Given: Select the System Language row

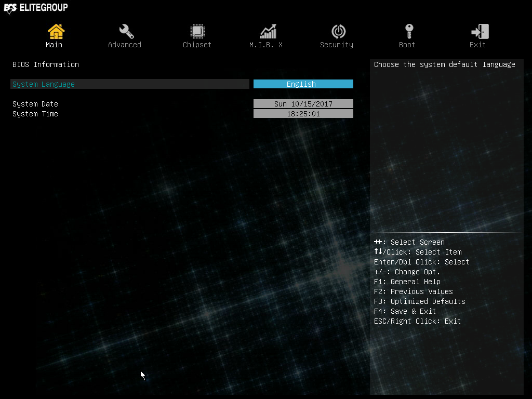Looking at the screenshot, I should (130, 84).
